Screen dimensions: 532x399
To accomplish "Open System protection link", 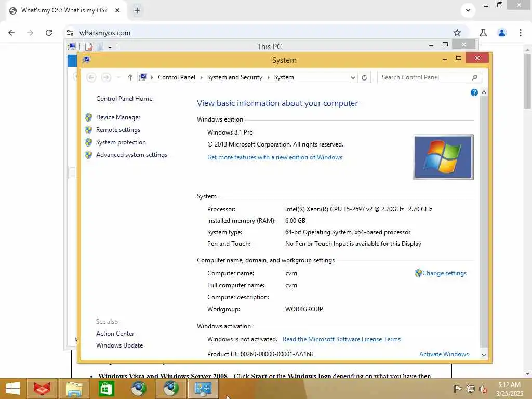I will 121,142.
